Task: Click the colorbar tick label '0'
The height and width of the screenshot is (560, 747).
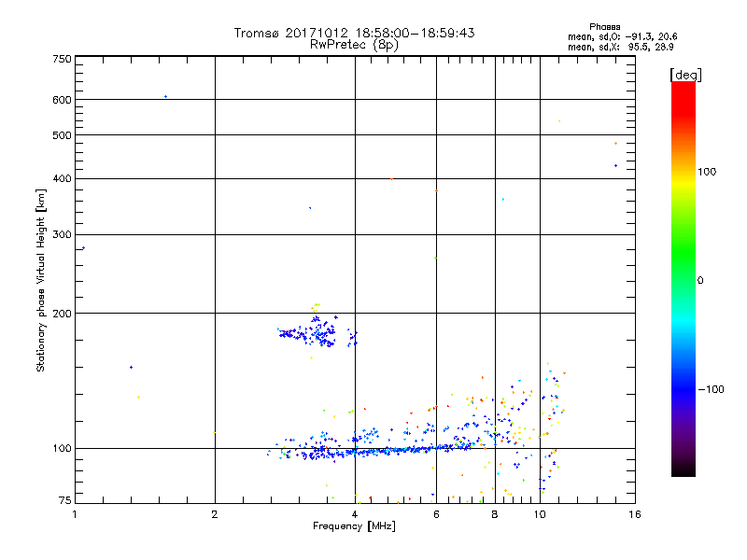Action: (x=700, y=280)
